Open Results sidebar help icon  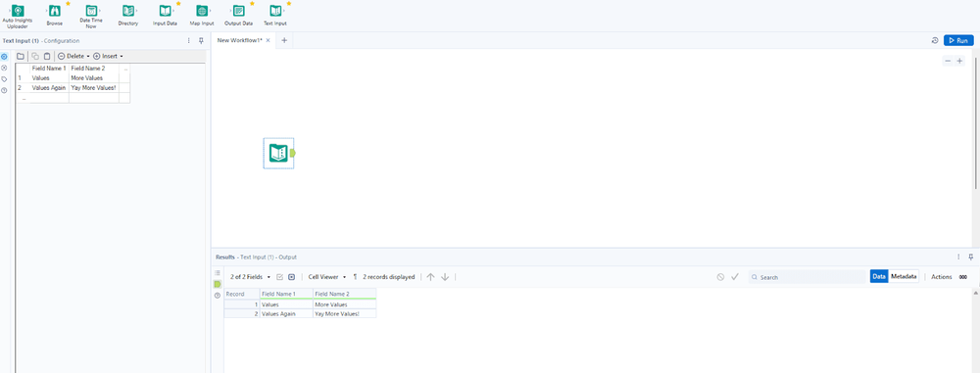[218, 296]
